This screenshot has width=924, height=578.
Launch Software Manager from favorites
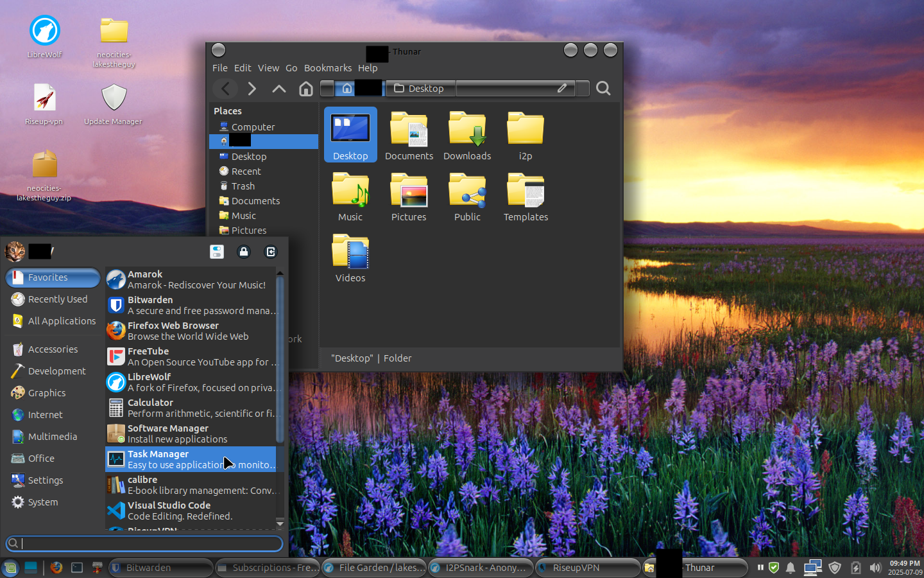pyautogui.click(x=191, y=433)
